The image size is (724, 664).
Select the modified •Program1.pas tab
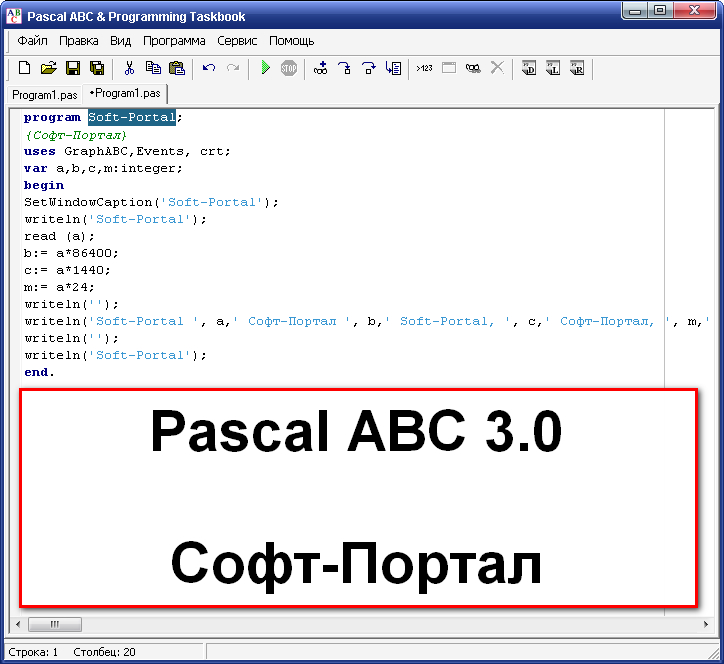click(125, 93)
